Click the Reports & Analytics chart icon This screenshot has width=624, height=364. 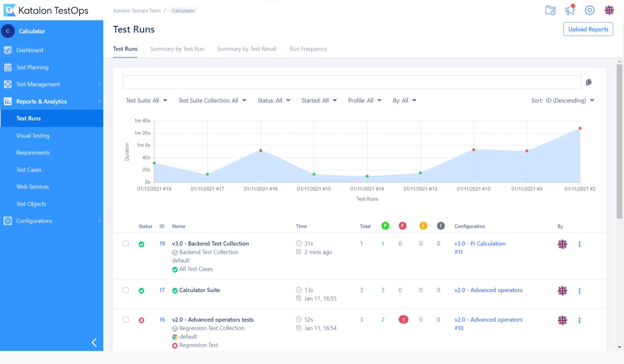pos(8,101)
